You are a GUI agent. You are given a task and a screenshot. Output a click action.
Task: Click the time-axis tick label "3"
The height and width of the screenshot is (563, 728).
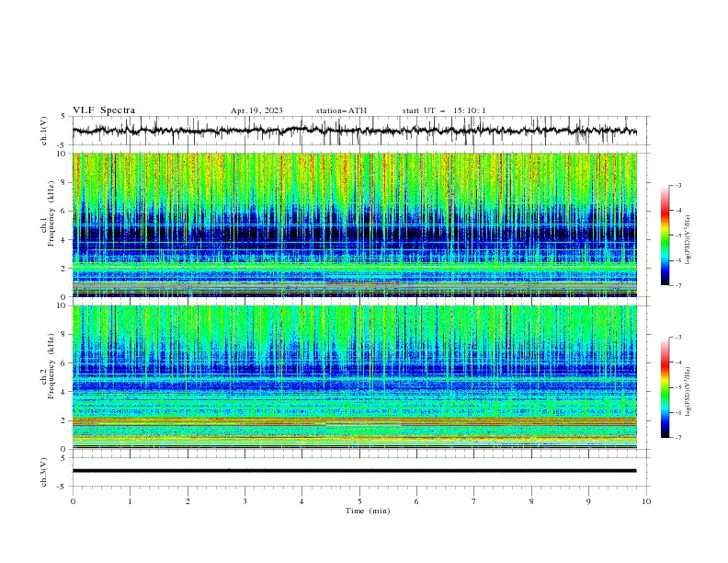(x=245, y=501)
